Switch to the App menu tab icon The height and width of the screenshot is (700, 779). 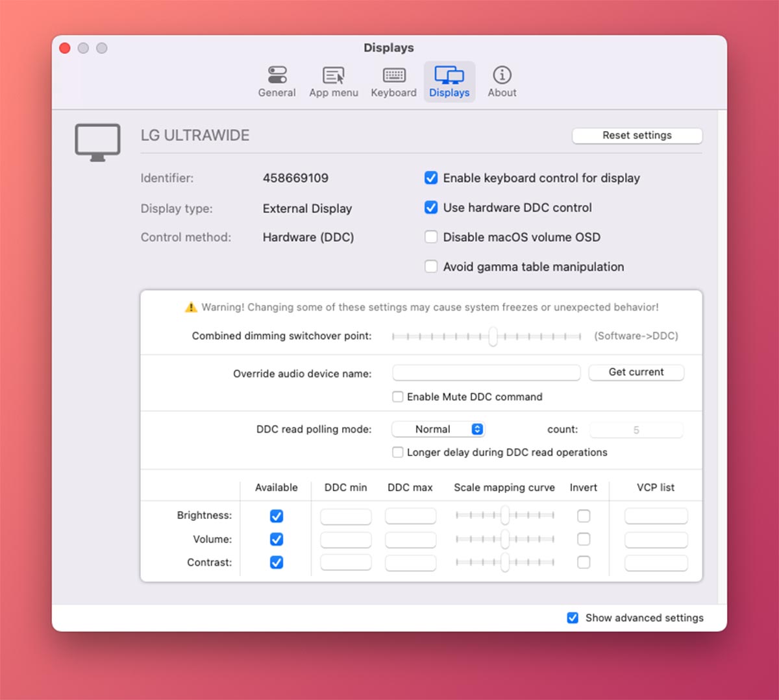[334, 75]
